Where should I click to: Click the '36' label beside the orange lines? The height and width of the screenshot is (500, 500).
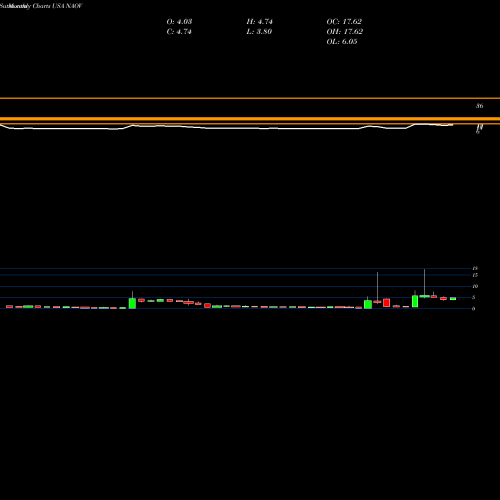[479, 106]
